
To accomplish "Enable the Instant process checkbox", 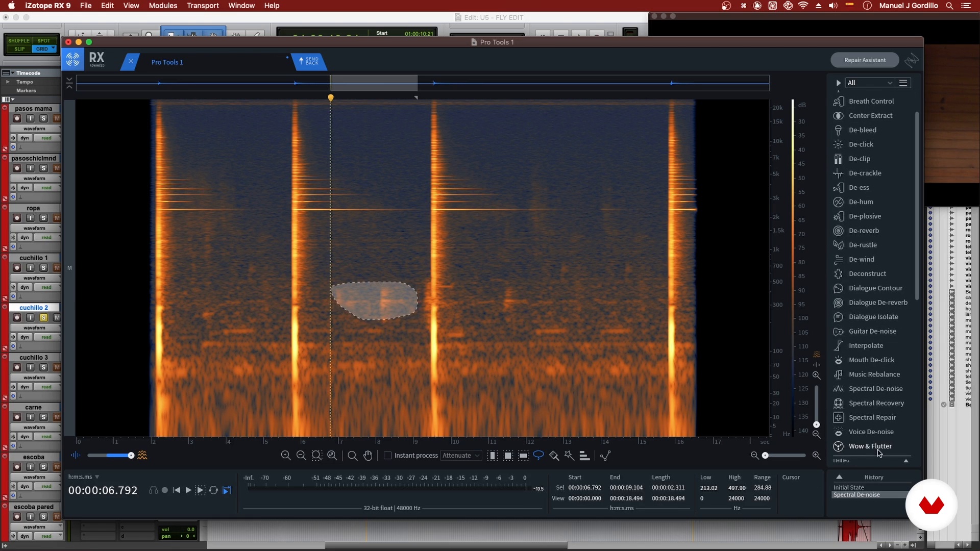I will (x=387, y=455).
